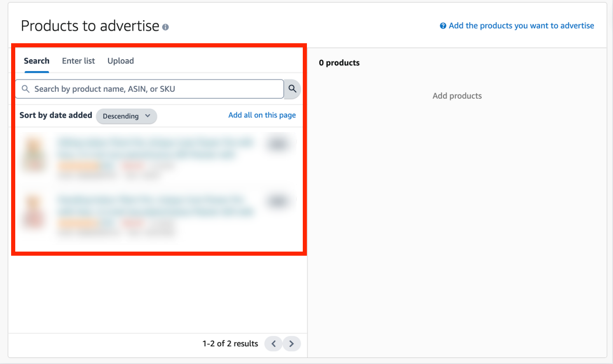
Task: Click the search magnifier button
Action: pyautogui.click(x=292, y=89)
